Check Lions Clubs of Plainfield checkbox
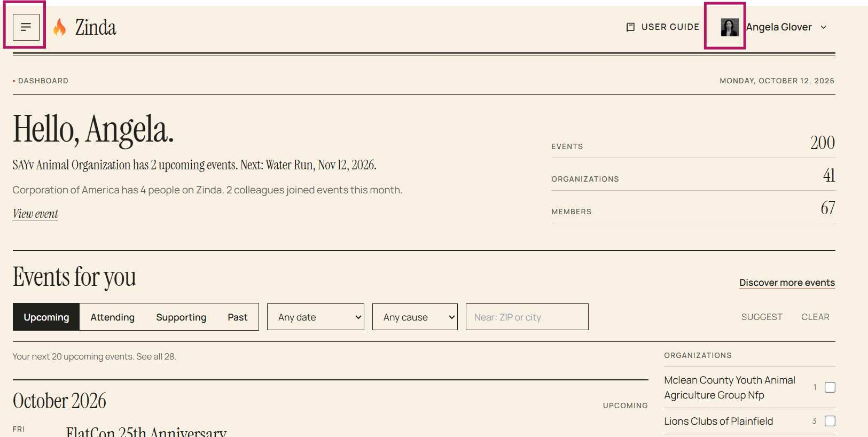 tap(830, 421)
